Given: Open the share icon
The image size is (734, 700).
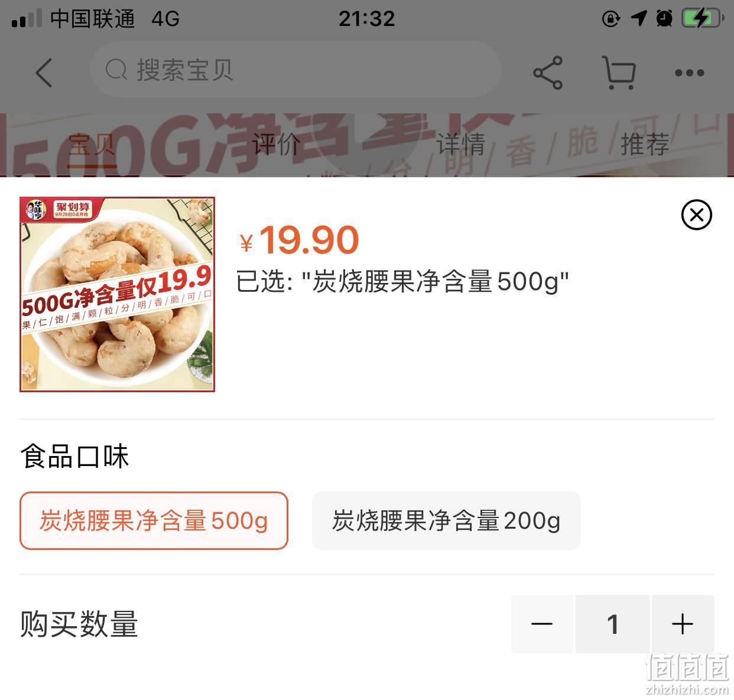Looking at the screenshot, I should pyautogui.click(x=548, y=73).
